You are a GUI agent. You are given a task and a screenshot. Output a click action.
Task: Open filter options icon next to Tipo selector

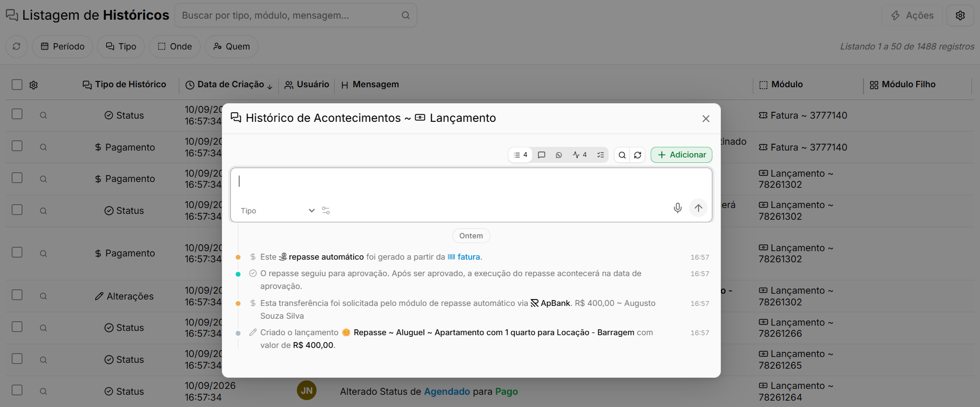coord(326,211)
